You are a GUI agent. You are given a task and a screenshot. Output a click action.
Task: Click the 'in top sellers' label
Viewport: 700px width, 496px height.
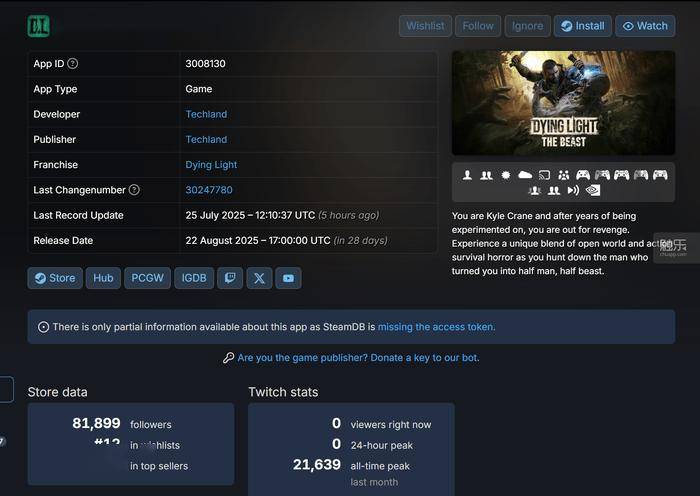point(159,466)
